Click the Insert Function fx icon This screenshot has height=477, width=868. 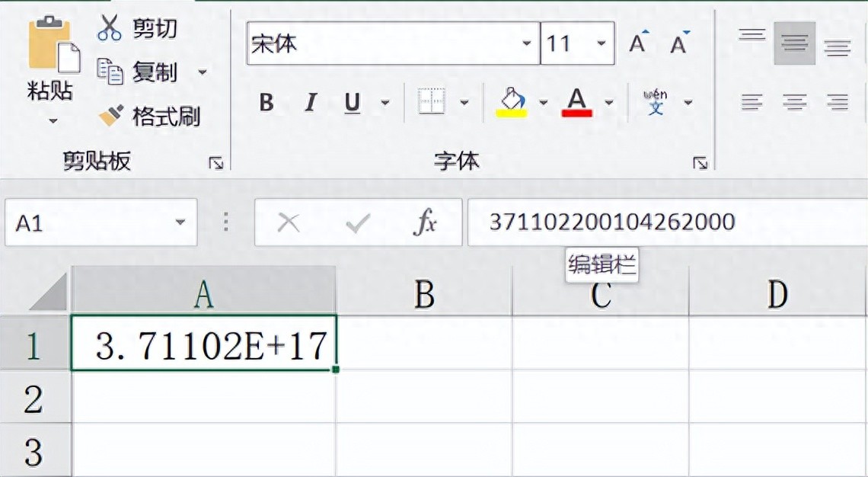[425, 222]
